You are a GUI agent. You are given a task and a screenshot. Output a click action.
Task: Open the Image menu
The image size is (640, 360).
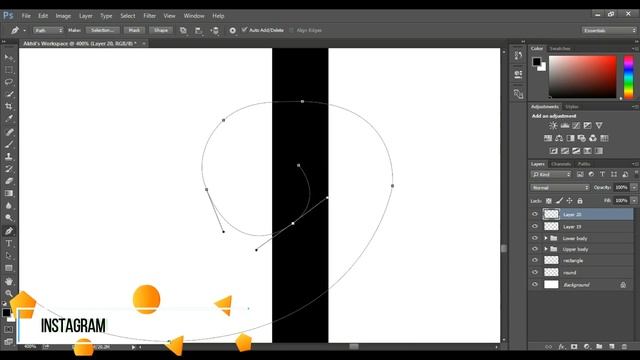(63, 16)
